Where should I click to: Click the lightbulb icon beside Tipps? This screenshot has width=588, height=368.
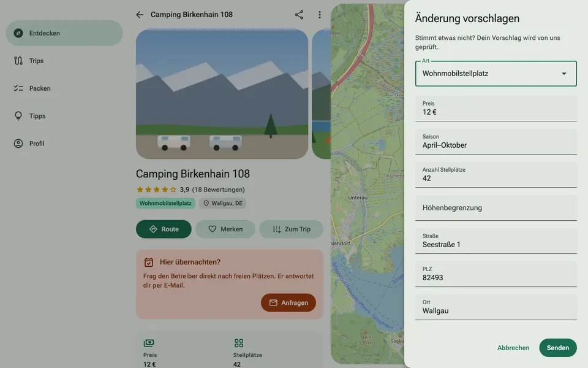point(18,116)
